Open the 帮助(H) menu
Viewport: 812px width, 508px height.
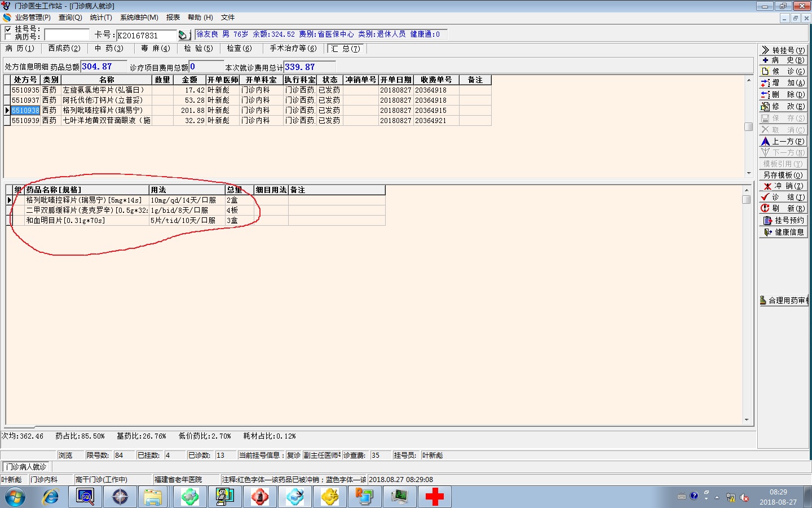point(200,17)
